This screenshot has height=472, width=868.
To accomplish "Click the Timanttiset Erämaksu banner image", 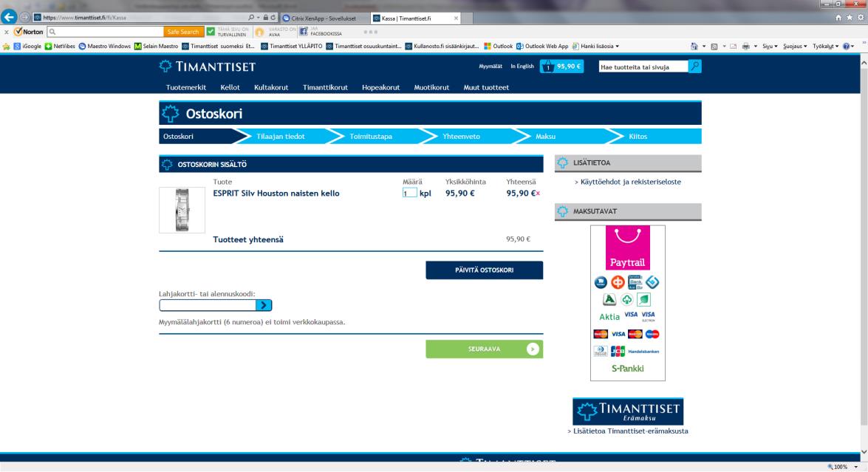I will pos(628,411).
